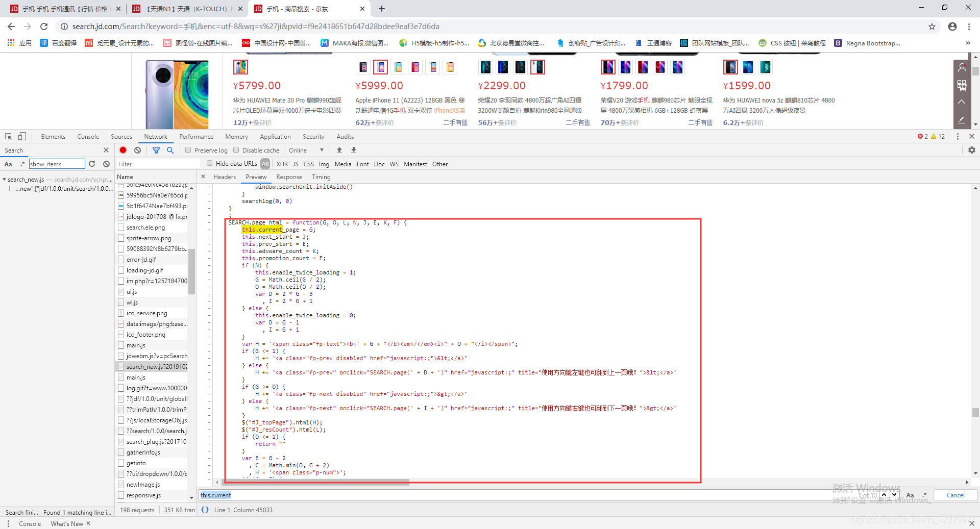Cancel the find-in-file search
Viewport: 980px width, 529px height.
click(x=955, y=495)
